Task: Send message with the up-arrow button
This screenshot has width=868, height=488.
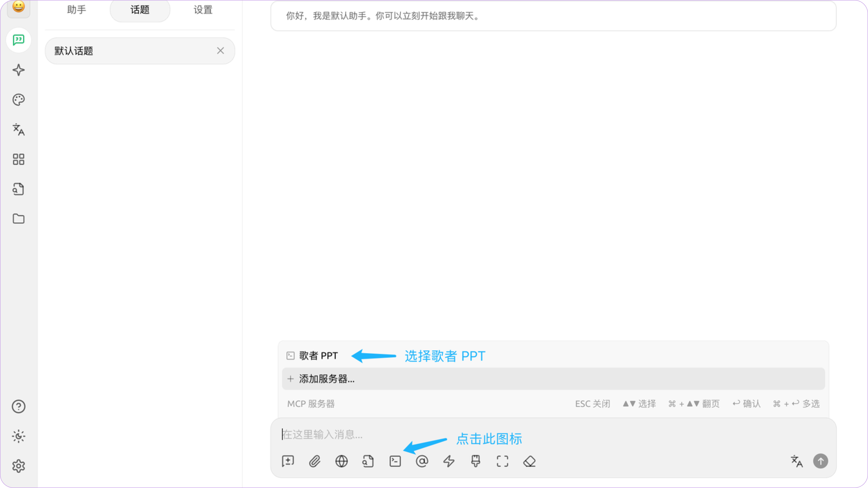Action: coord(821,461)
